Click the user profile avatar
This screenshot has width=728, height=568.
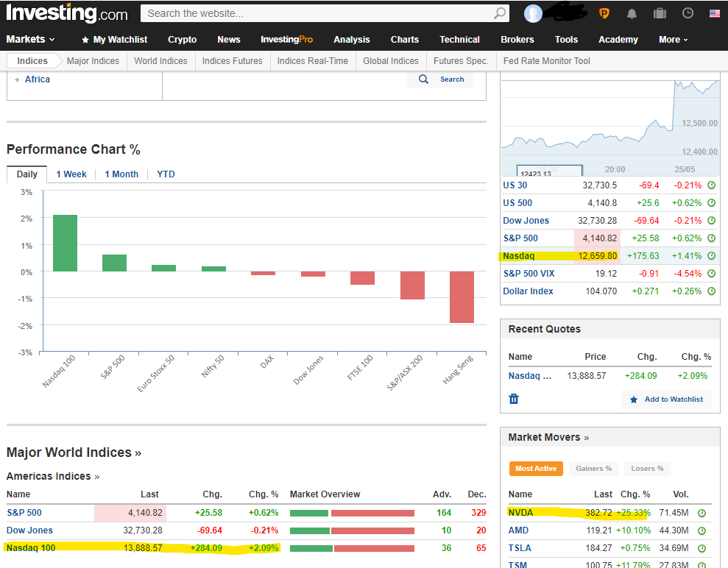(x=534, y=13)
